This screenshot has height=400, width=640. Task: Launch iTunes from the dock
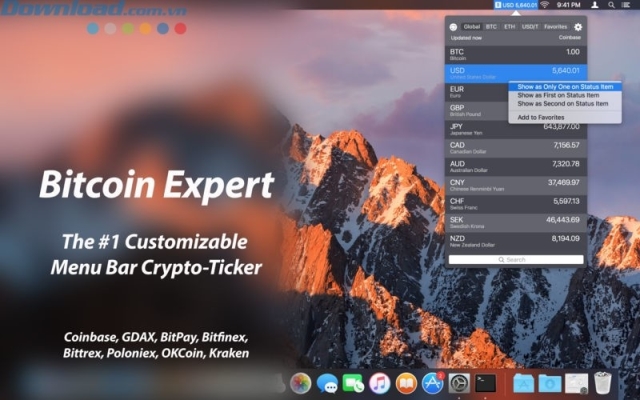(380, 384)
